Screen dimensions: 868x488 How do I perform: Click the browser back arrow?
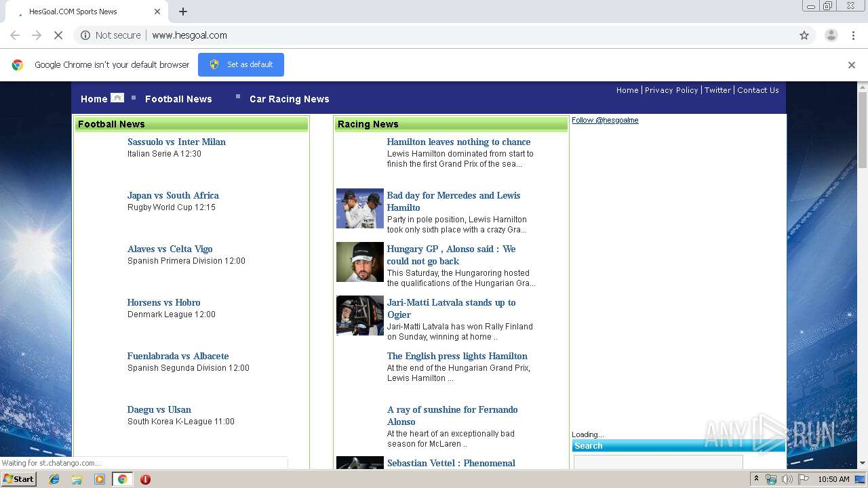coord(15,35)
